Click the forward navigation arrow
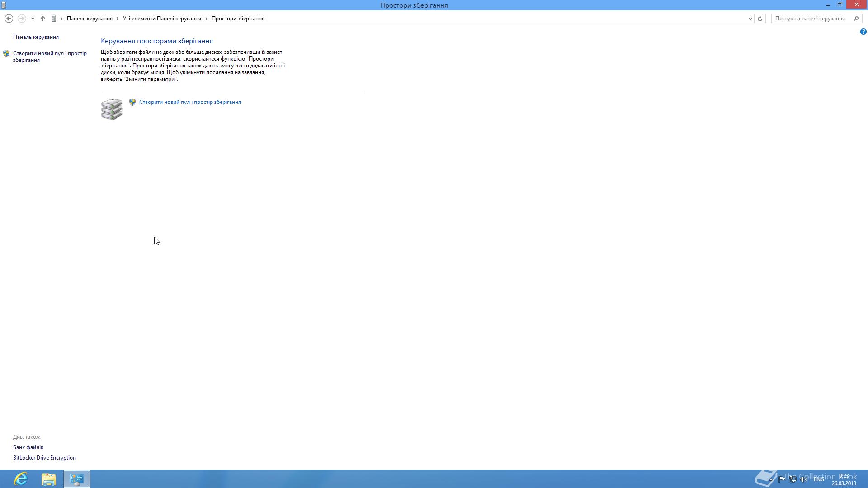Image resolution: width=868 pixels, height=488 pixels. 21,19
